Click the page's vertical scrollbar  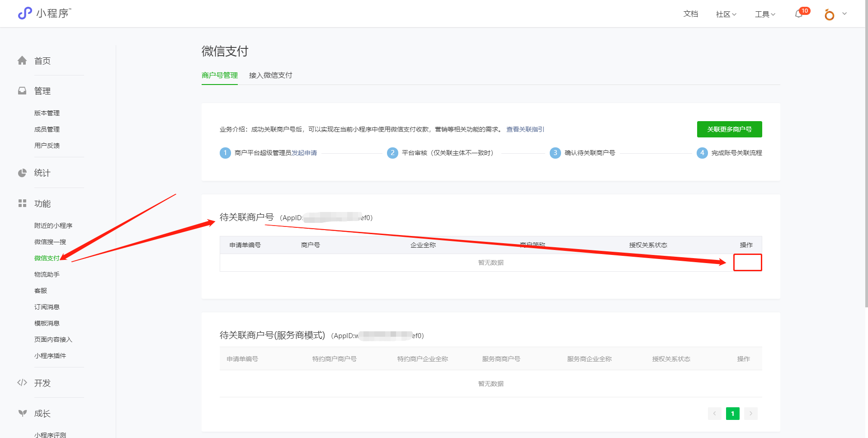(x=866, y=154)
